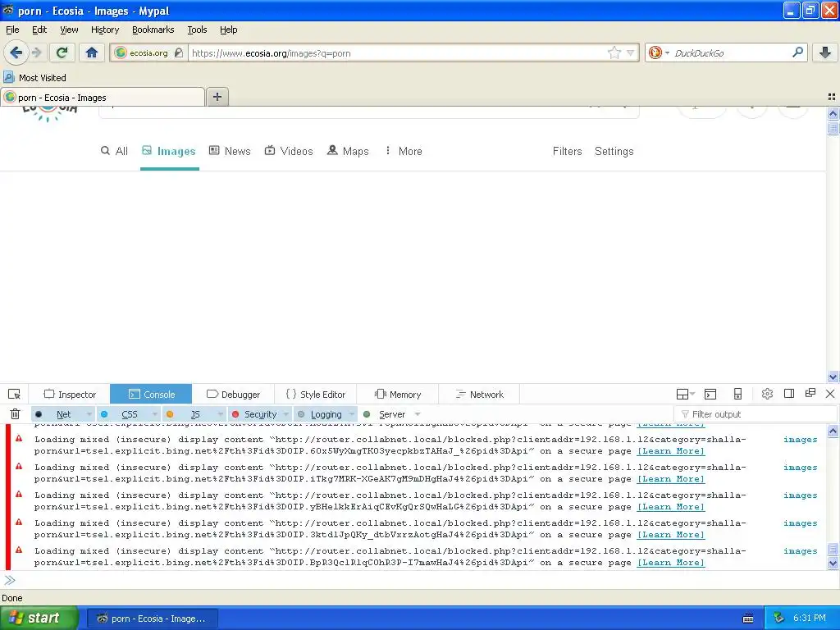
Task: Open the History menu
Action: (105, 30)
